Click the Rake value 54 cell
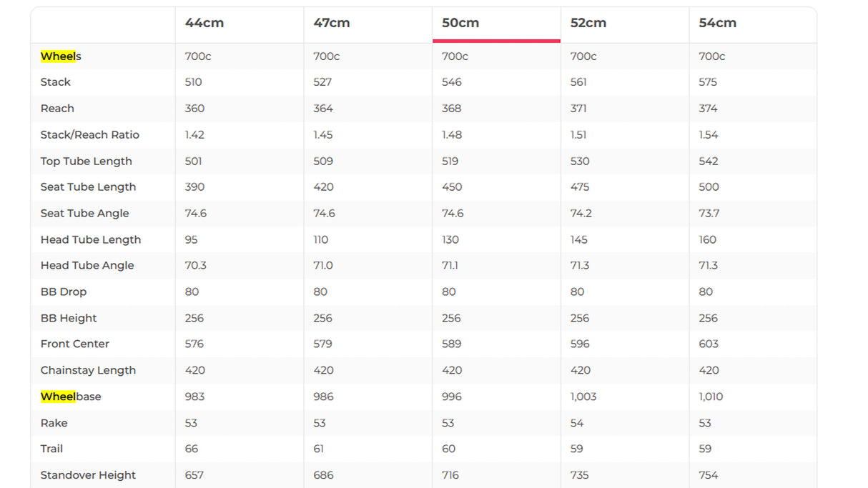Screen dimensions: 868x488 tap(577, 423)
